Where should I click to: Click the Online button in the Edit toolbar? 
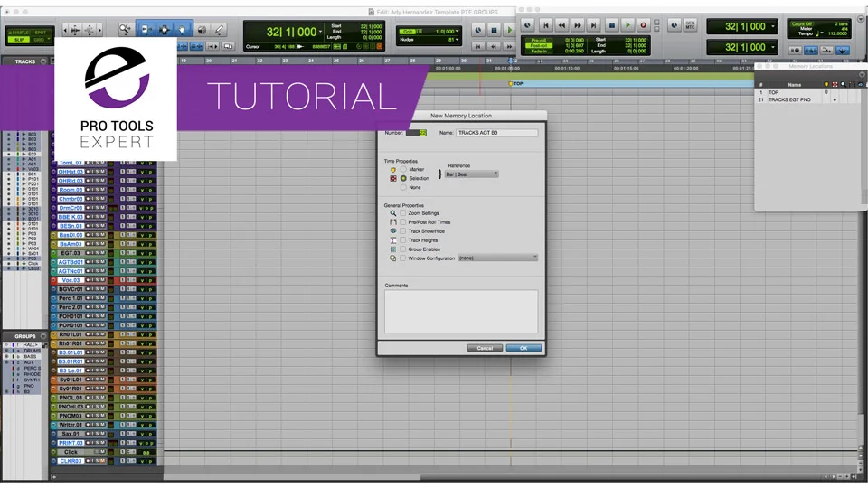477,31
